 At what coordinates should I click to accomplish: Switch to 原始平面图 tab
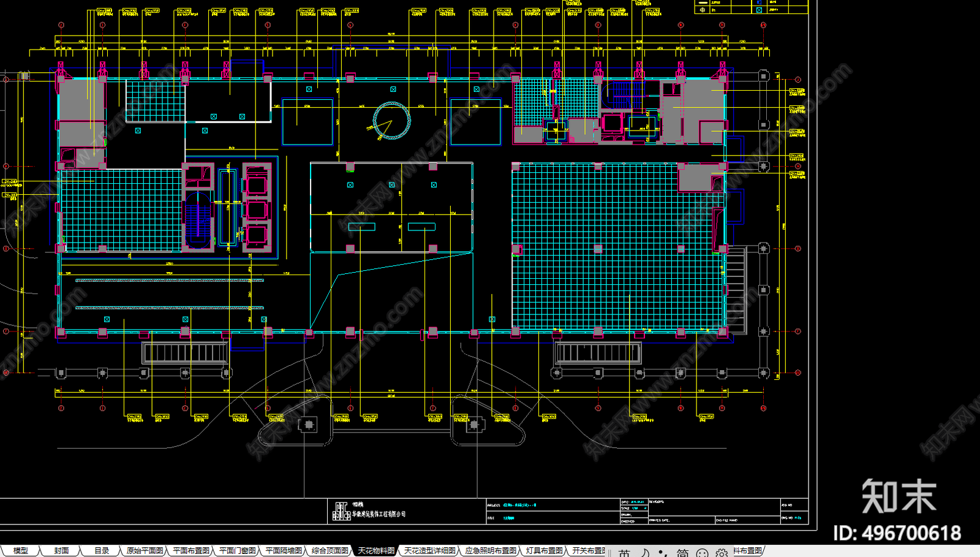(145, 551)
